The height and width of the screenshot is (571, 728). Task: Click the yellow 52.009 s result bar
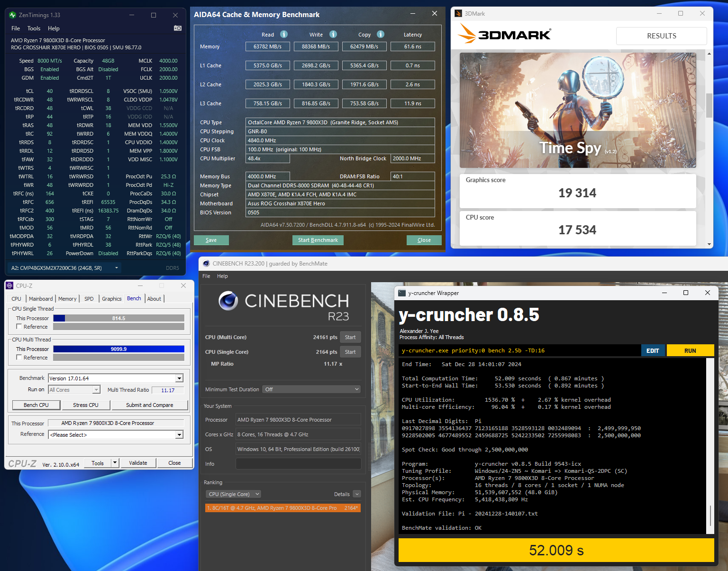click(556, 550)
